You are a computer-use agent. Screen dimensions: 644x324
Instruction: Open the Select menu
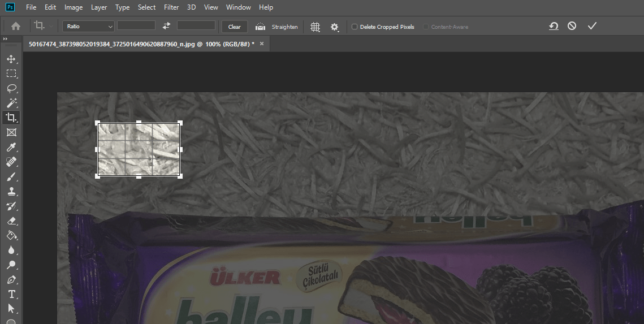point(146,7)
